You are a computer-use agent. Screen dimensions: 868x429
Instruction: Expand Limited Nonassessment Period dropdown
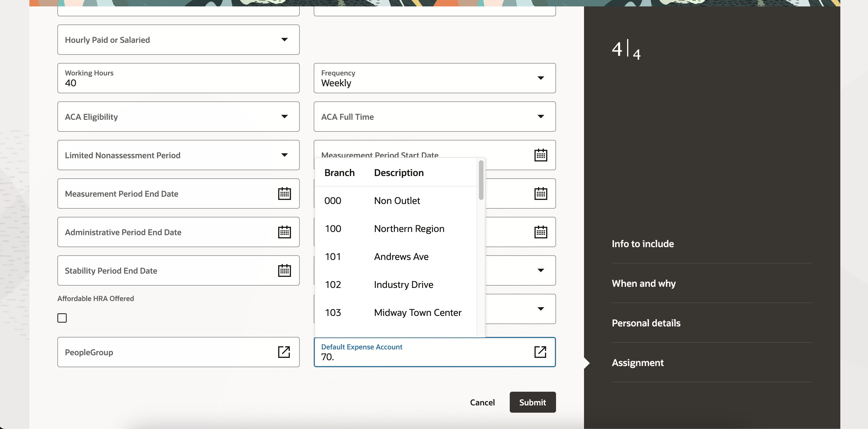click(x=284, y=155)
